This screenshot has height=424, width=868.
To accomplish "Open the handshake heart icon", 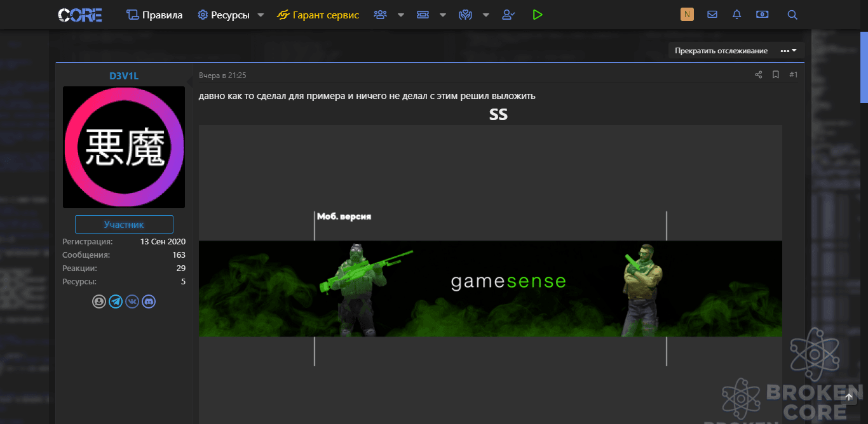I will [466, 15].
